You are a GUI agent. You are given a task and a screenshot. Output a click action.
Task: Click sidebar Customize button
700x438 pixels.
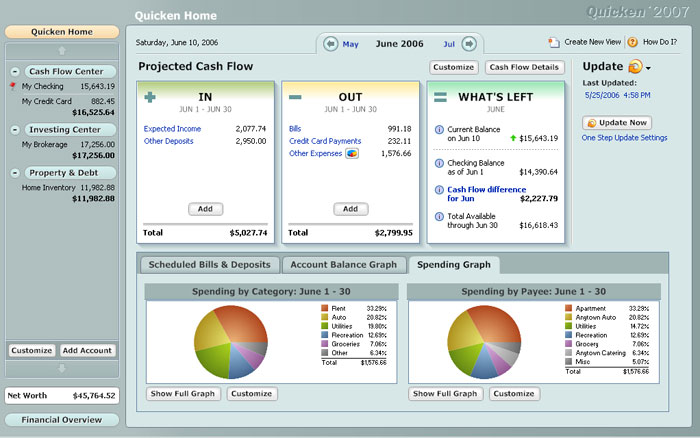pos(32,350)
